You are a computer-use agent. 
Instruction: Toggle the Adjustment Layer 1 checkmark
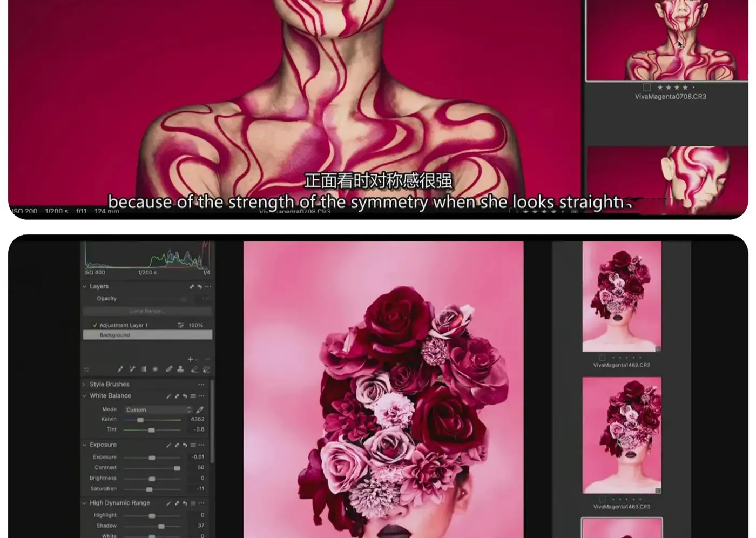[x=94, y=325]
